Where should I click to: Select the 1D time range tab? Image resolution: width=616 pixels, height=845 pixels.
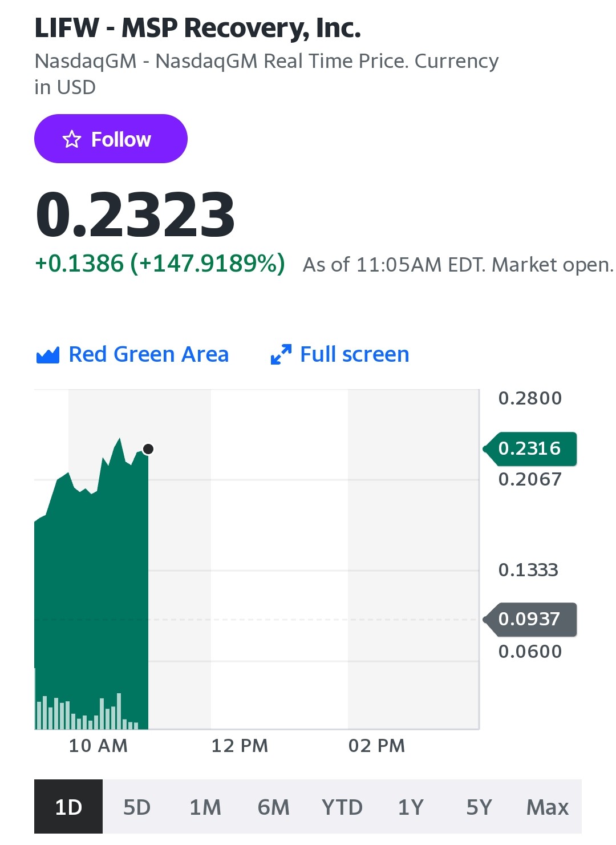tap(68, 807)
